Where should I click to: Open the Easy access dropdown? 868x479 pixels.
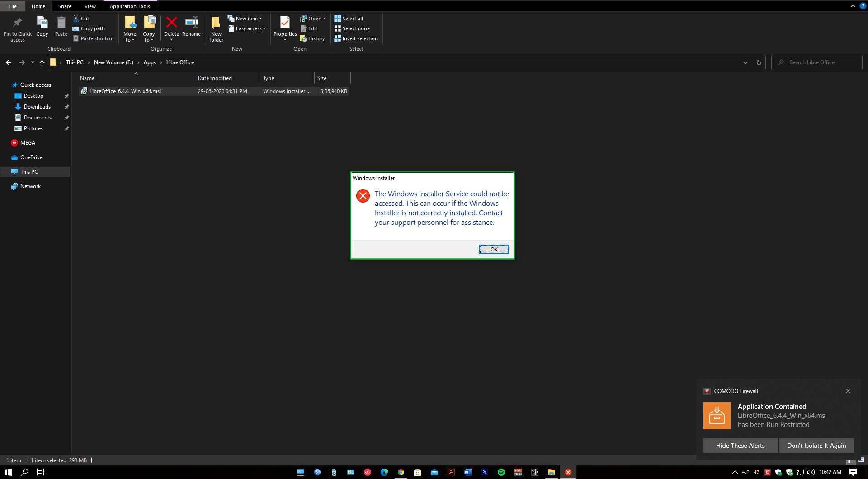(x=247, y=28)
